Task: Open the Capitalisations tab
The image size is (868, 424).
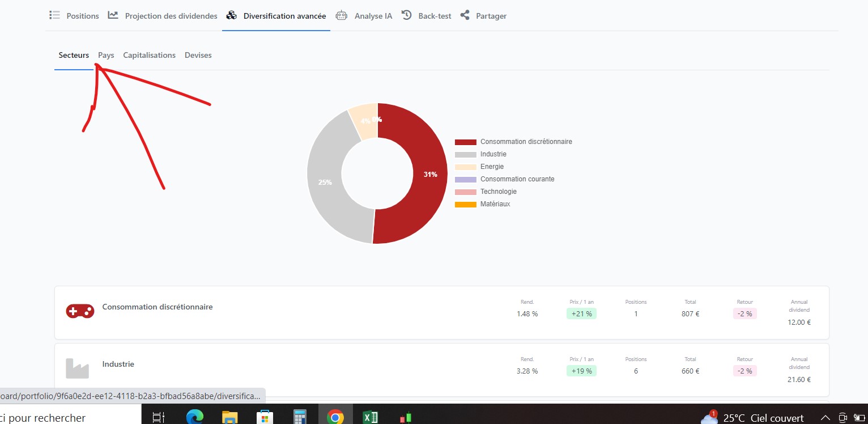Action: 149,56
